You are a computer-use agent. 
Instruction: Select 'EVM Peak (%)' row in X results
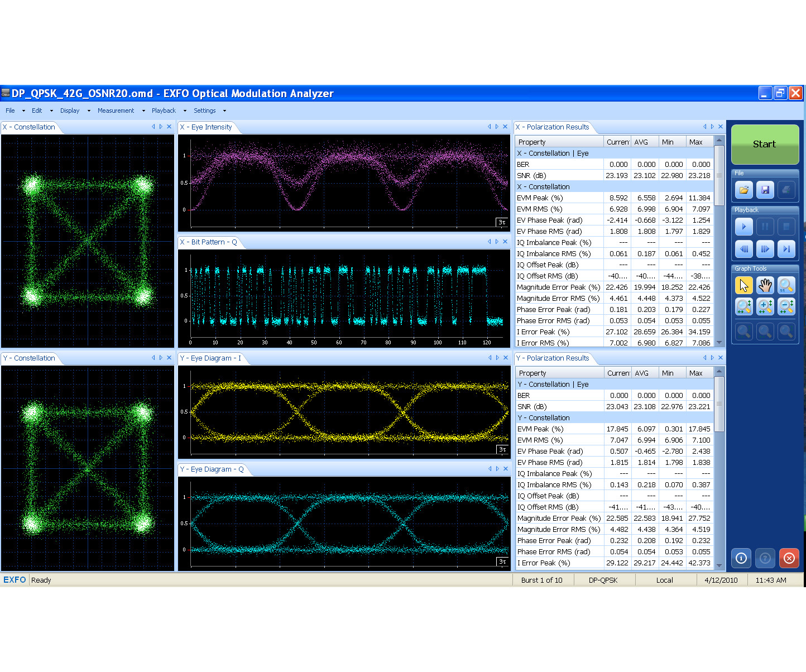[x=614, y=198]
